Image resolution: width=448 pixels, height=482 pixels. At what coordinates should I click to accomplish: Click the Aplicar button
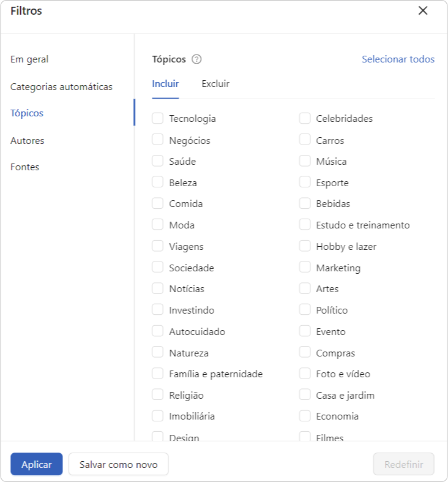[x=37, y=464]
